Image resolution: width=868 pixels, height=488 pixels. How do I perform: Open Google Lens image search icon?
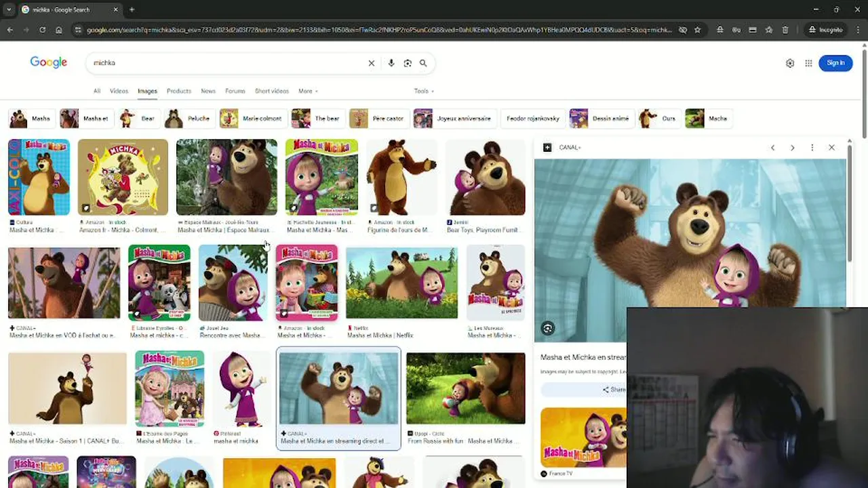(x=408, y=63)
